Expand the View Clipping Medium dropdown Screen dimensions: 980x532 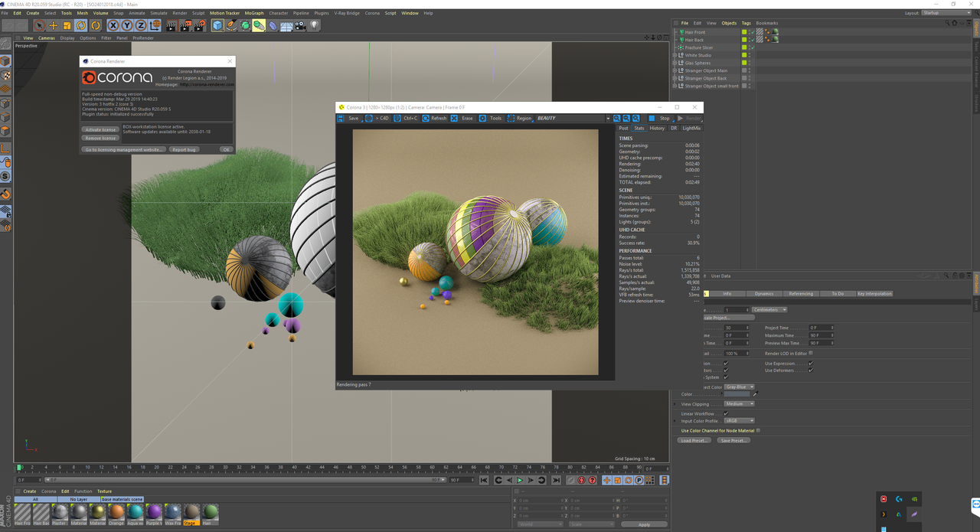tap(739, 404)
